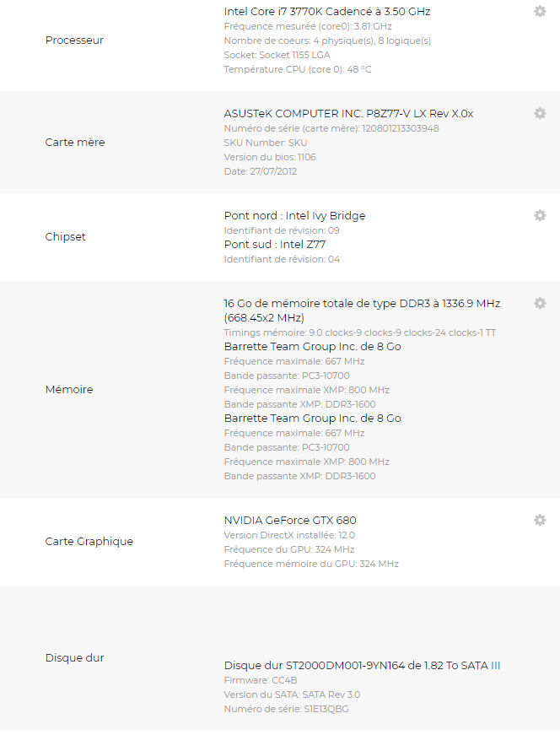
Task: Select the Pont nord Intel Ivy Bridge line
Action: click(x=294, y=216)
